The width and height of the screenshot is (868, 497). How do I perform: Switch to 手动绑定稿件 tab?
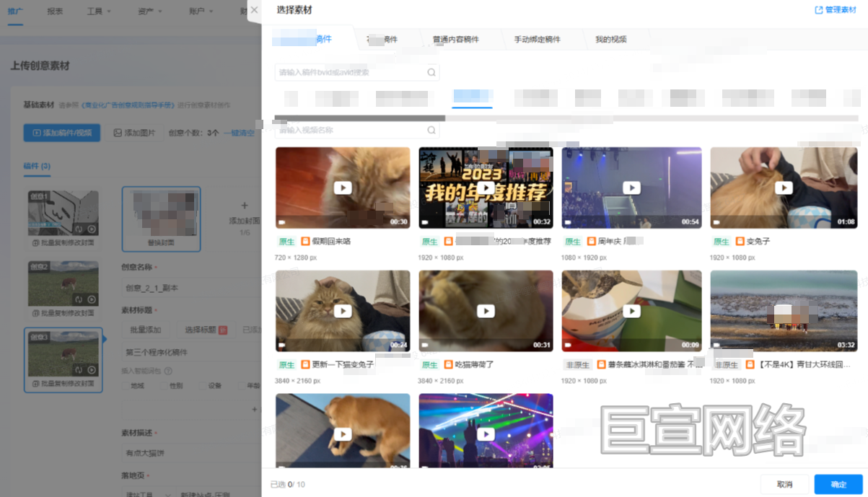coord(538,40)
